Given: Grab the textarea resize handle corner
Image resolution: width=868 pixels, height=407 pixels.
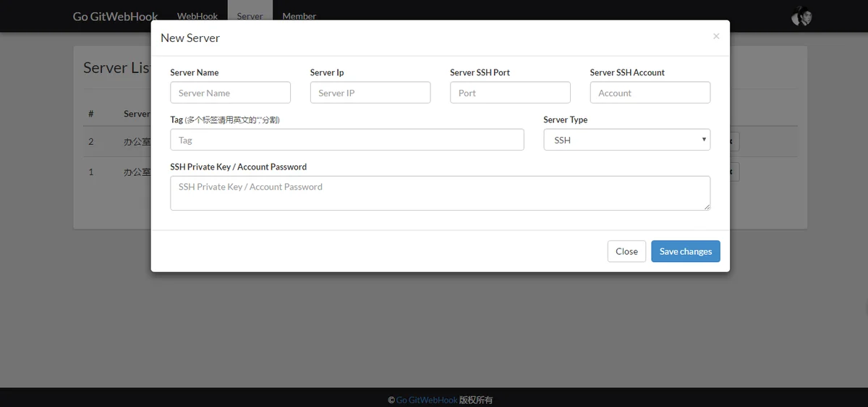Looking at the screenshot, I should click(707, 207).
